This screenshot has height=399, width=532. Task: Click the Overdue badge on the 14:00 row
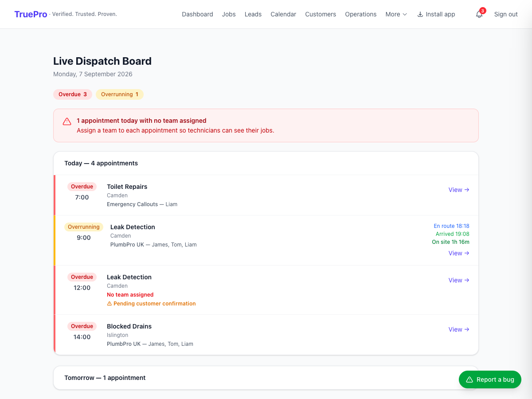click(x=82, y=326)
